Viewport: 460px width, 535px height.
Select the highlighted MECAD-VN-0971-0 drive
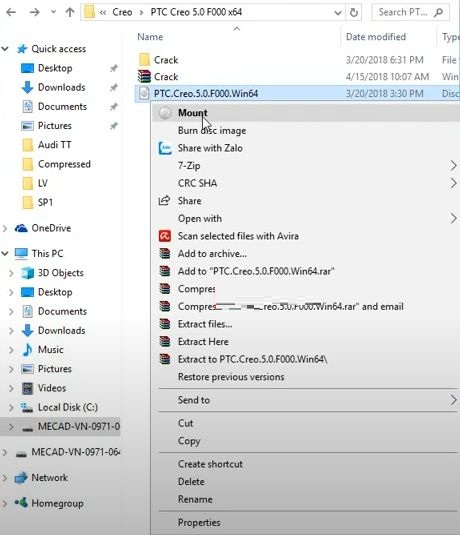[60, 426]
